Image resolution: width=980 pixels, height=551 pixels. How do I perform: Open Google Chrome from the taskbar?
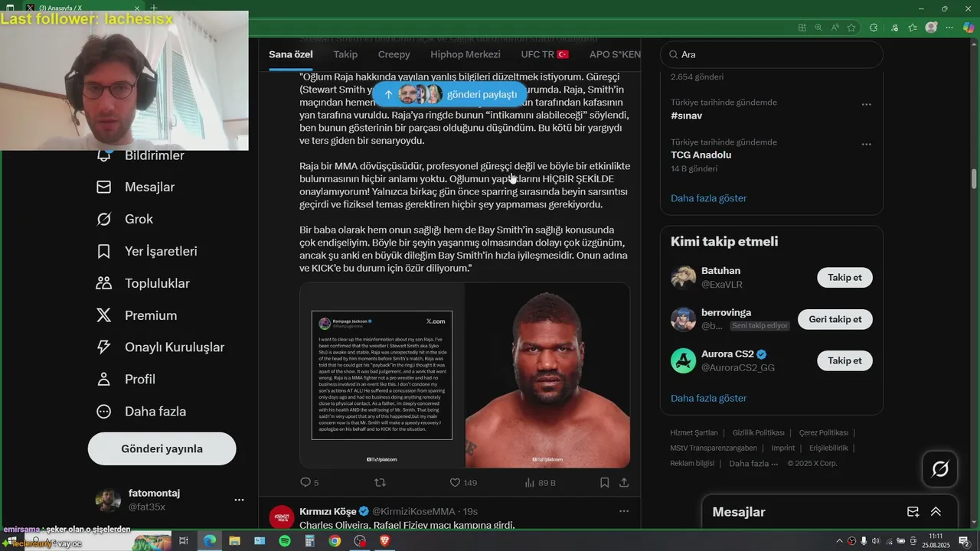(335, 541)
